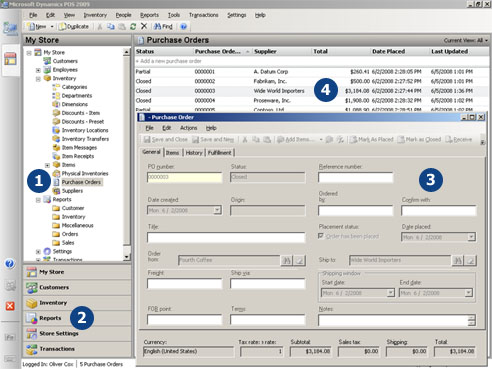Screen dimensions: 492x369
Task: Click Save and Close in Purchase Order
Action: pos(166,139)
